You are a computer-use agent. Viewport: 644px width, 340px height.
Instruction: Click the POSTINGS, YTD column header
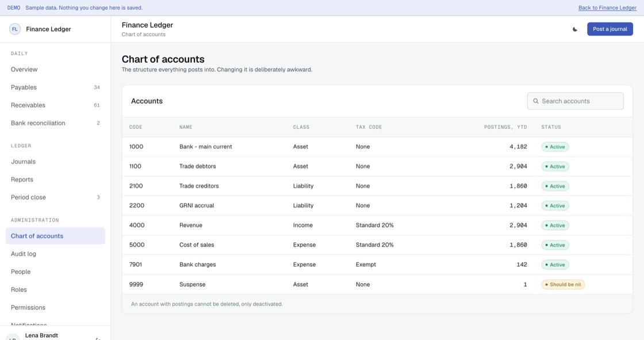coord(505,127)
